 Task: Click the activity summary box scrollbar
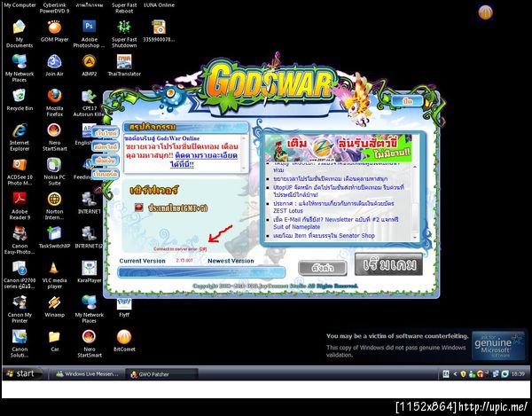(243, 153)
